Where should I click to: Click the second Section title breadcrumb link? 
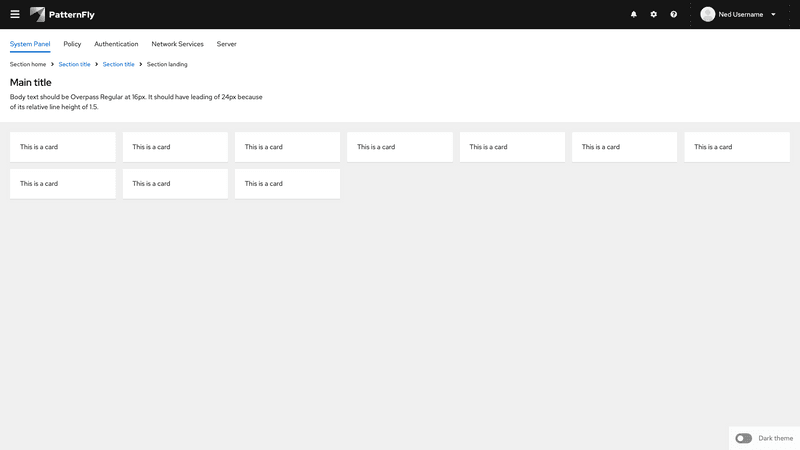[x=118, y=64]
